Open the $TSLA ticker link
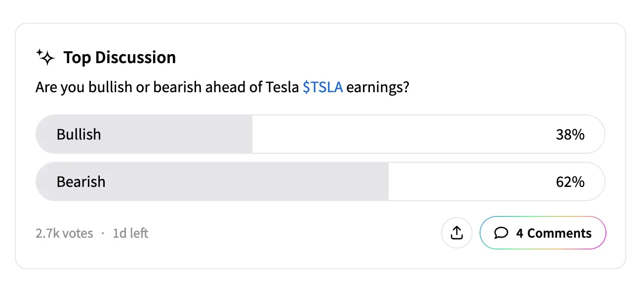Screen dimensions: 644x286 pos(322,88)
